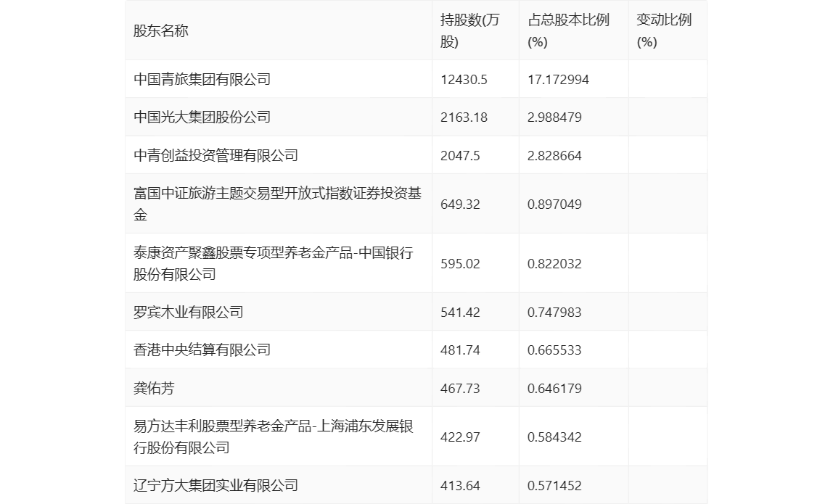This screenshot has width=833, height=504.
Task: Click the 0.571452 percentage cell
Action: coord(554,485)
